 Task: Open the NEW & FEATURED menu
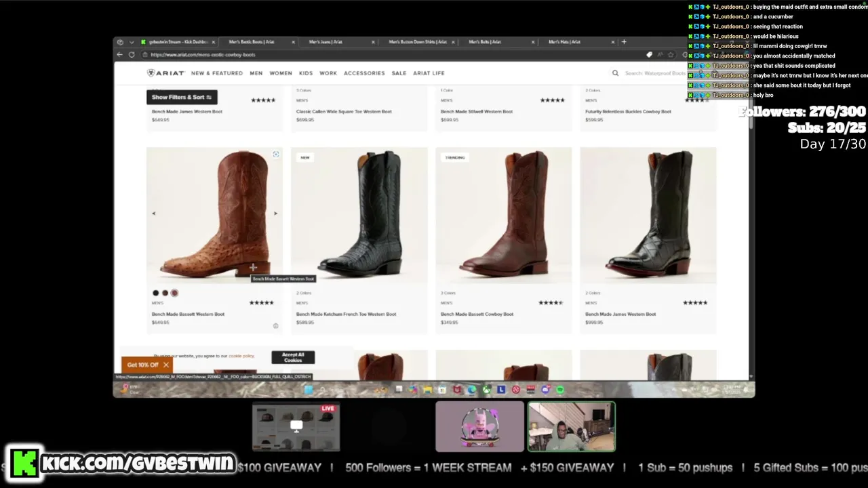(x=216, y=73)
